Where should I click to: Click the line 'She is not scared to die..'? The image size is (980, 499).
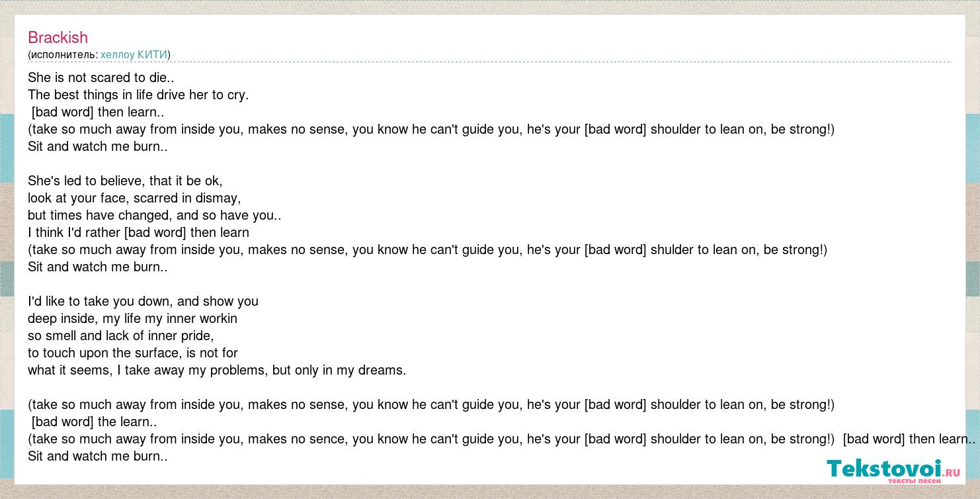(101, 77)
